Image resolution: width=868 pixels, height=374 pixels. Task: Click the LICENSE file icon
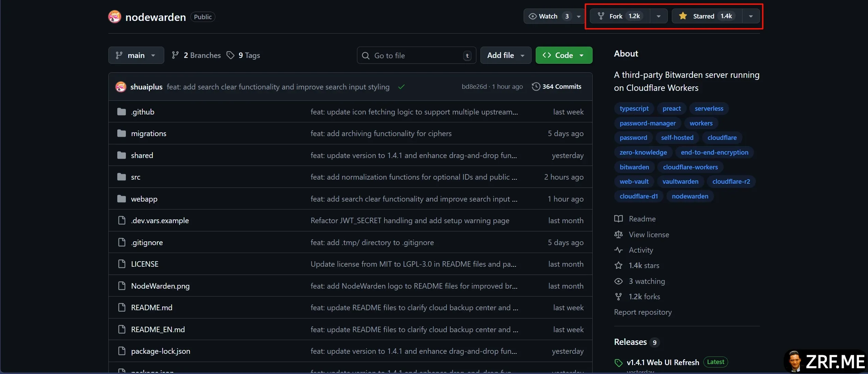121,264
